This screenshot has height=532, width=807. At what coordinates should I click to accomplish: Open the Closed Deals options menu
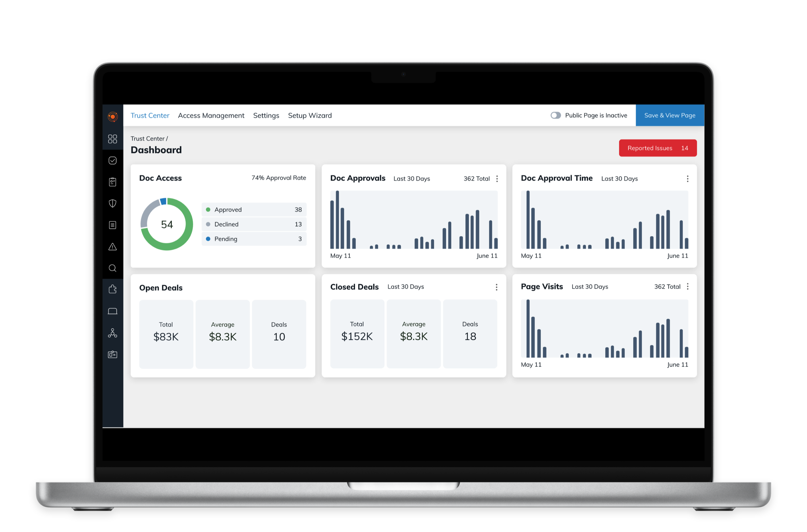[496, 287]
